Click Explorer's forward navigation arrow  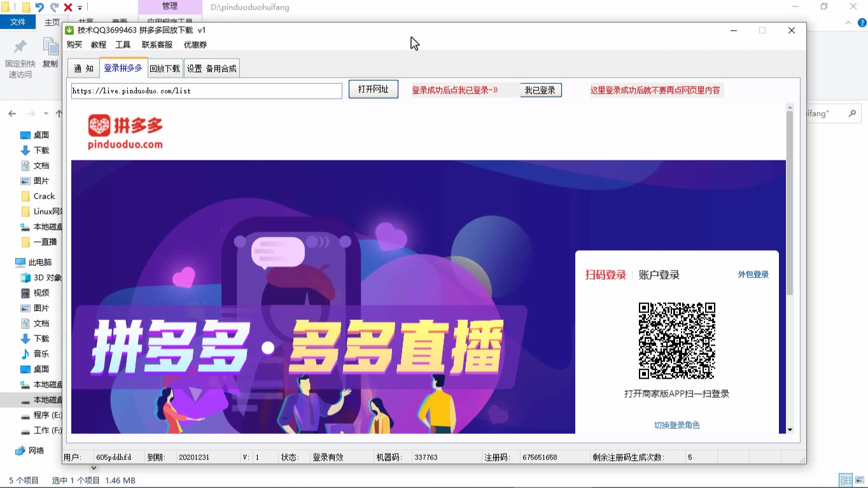coord(31,113)
